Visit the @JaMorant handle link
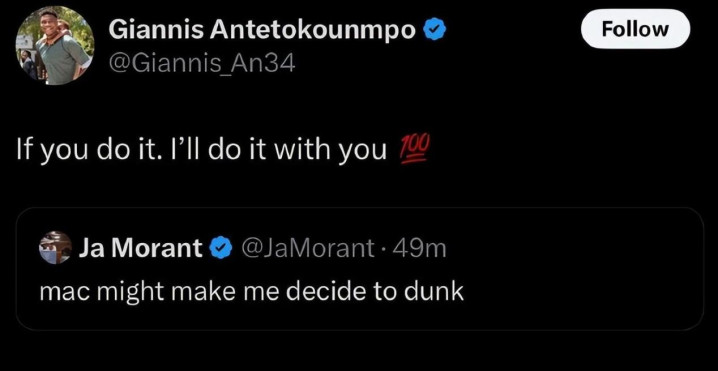This screenshot has height=371, width=718. tap(306, 249)
